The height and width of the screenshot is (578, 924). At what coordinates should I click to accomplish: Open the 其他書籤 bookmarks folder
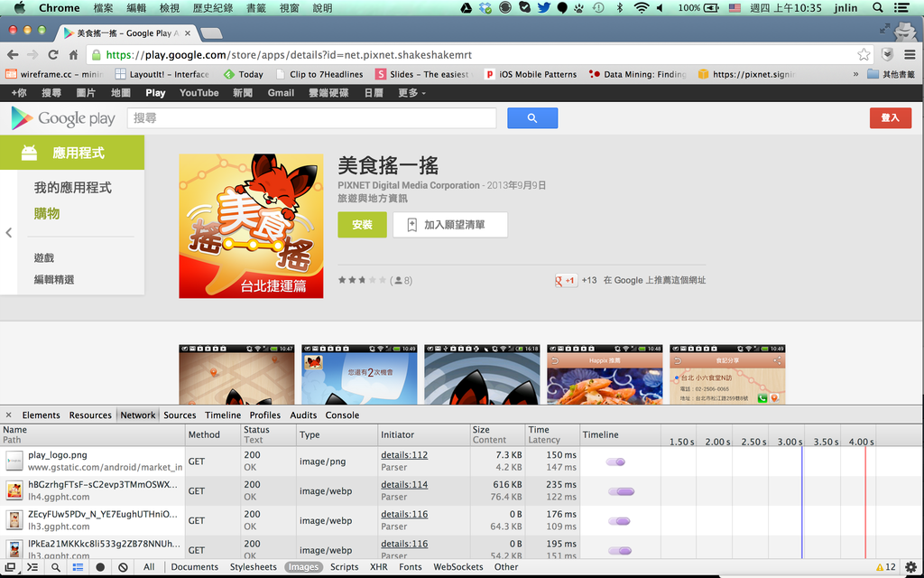click(891, 74)
